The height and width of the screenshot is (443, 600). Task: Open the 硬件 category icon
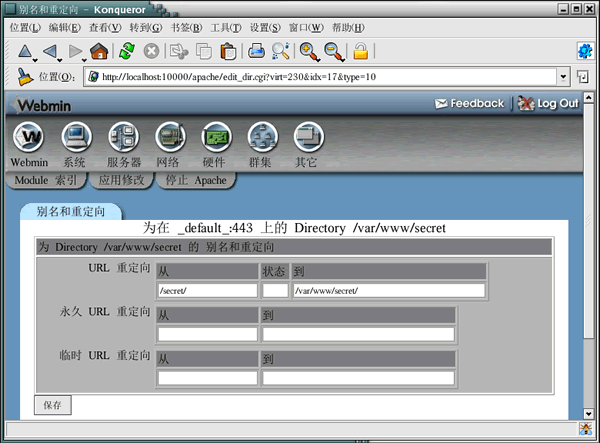(x=217, y=137)
